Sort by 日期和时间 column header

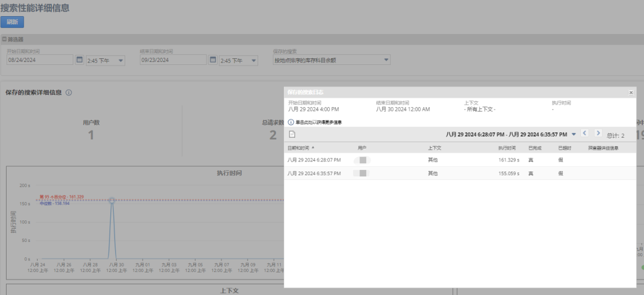click(299, 148)
